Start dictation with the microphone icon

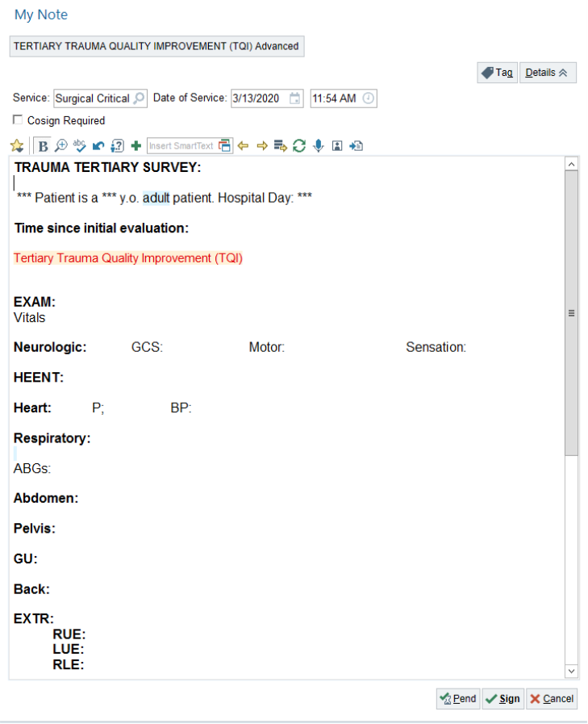pos(319,146)
